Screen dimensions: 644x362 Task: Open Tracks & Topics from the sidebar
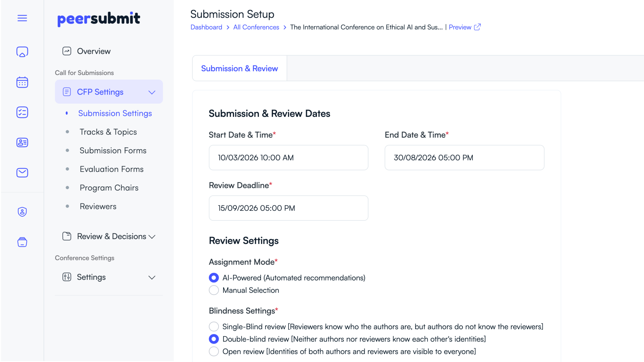(108, 132)
